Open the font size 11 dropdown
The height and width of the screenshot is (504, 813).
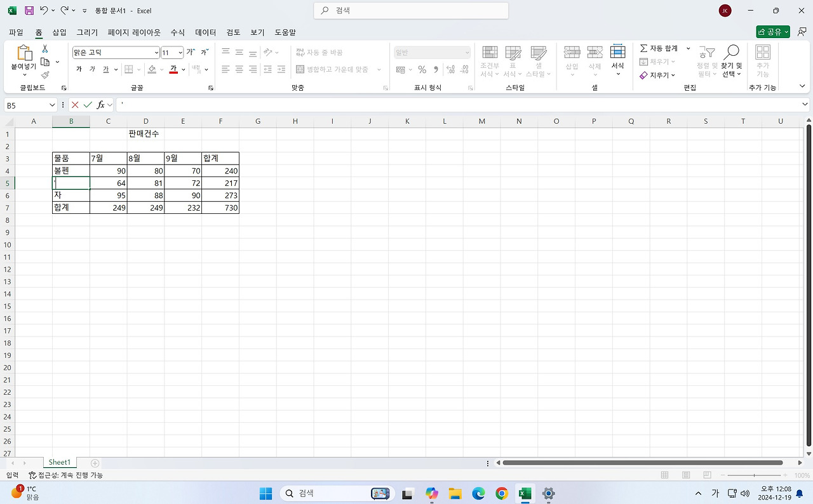180,53
